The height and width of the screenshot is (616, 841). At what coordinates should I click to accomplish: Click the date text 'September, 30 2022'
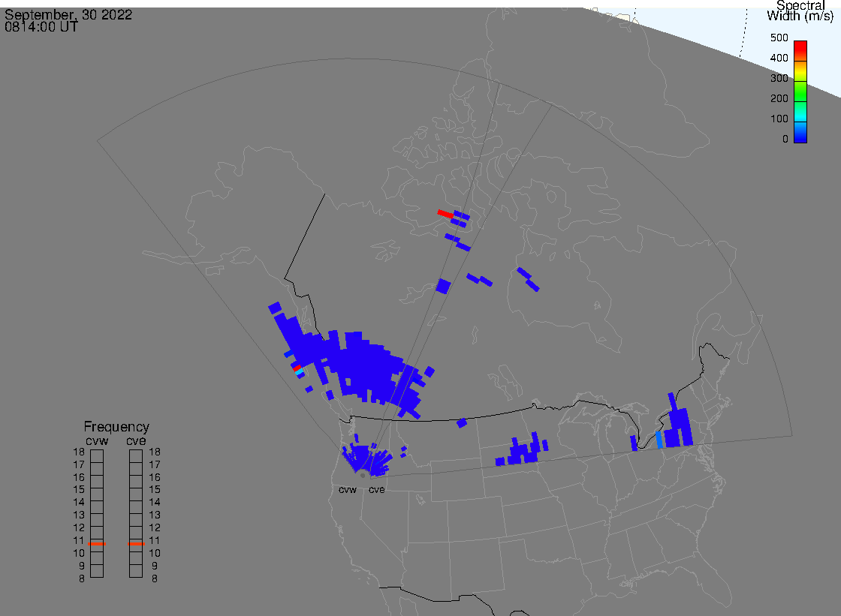(68, 14)
